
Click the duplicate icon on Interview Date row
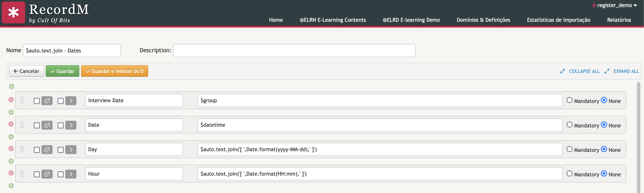47,101
